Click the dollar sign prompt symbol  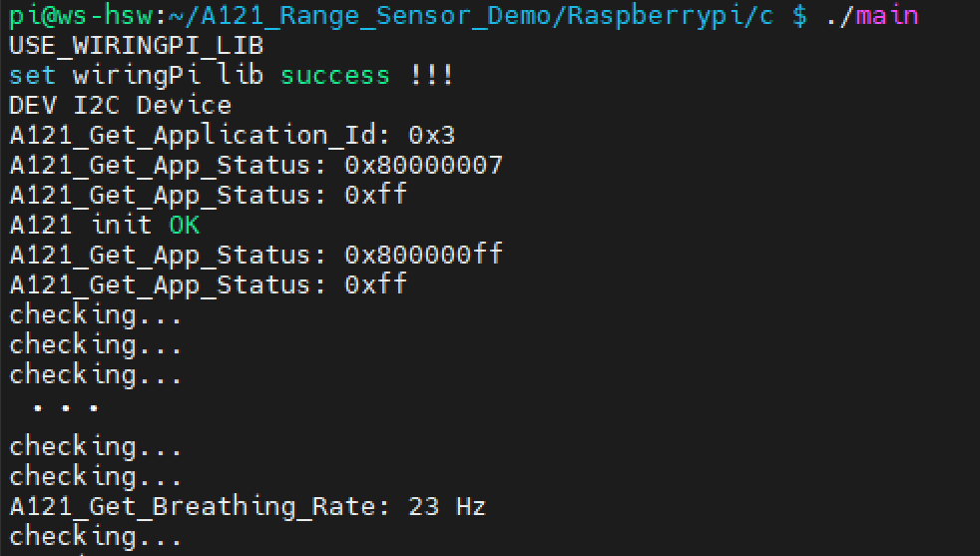(x=799, y=16)
